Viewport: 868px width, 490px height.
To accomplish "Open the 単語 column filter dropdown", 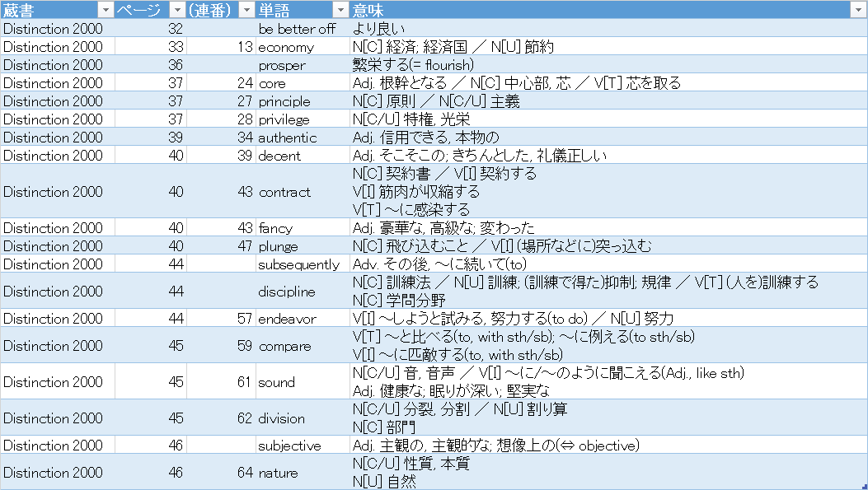I will coord(340,10).
